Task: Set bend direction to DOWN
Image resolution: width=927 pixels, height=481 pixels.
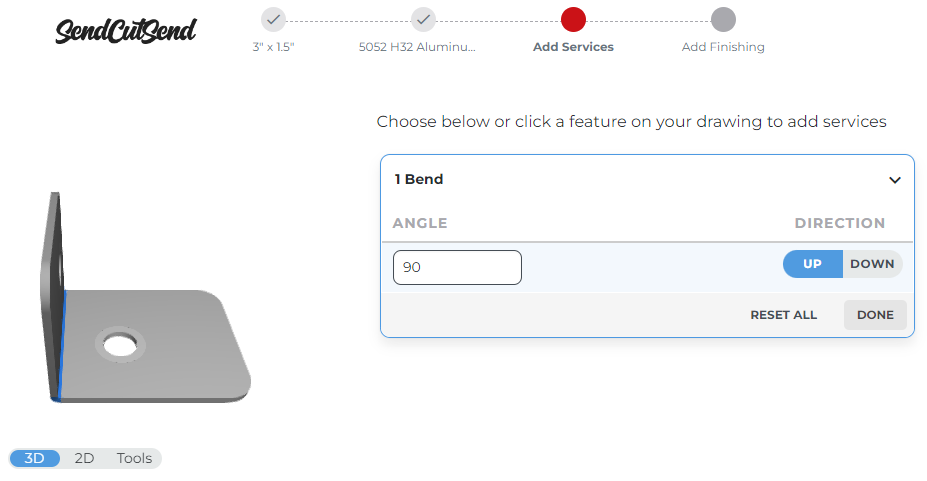Action: click(872, 264)
